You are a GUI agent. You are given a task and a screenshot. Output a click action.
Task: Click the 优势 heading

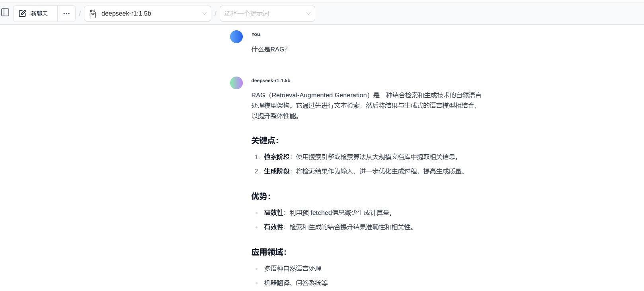[261, 197]
